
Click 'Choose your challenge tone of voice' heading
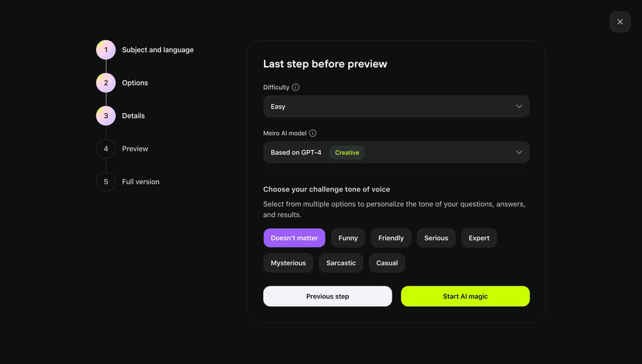[326, 189]
